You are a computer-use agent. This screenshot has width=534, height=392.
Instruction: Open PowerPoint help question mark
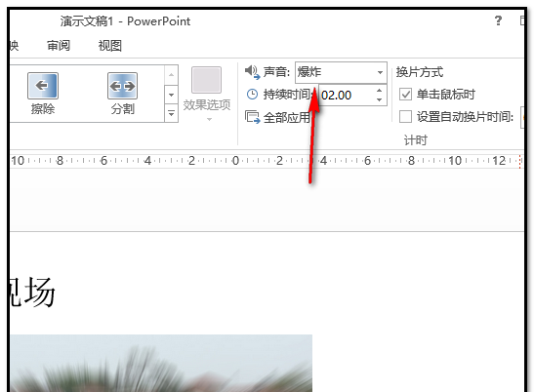(498, 21)
